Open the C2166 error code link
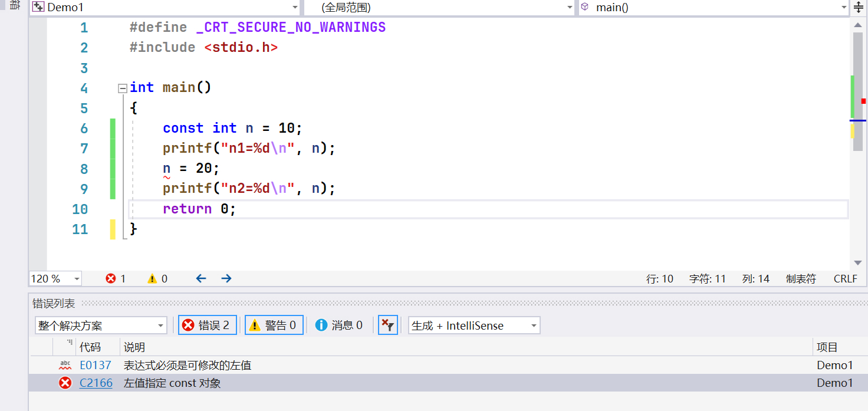The image size is (868, 411). [x=96, y=383]
